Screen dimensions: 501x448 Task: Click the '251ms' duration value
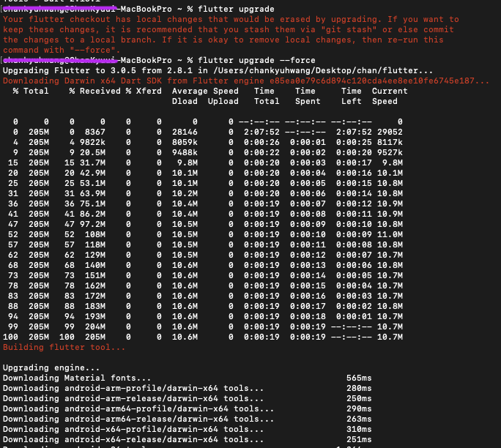click(x=359, y=439)
